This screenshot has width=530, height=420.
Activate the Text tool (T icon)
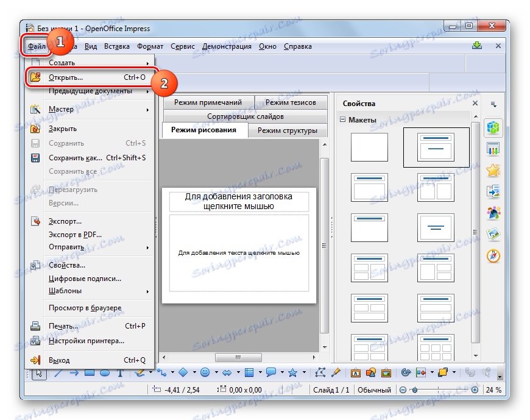(x=120, y=372)
